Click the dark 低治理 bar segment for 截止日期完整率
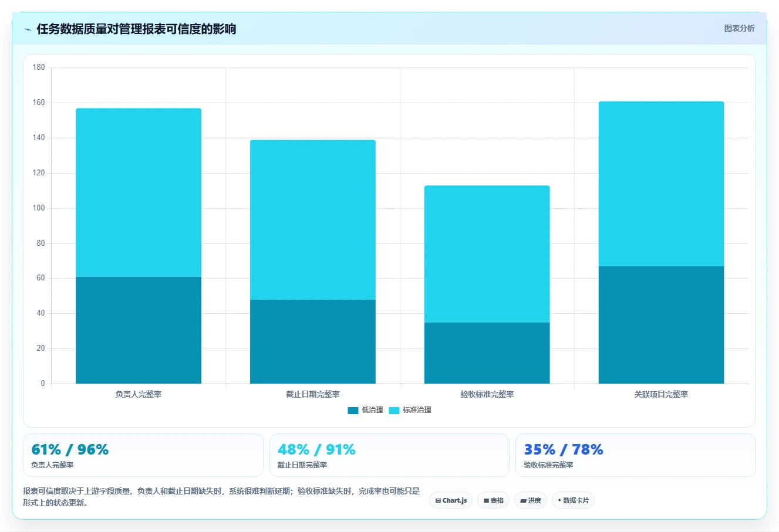This screenshot has height=532, width=779. coord(313,341)
